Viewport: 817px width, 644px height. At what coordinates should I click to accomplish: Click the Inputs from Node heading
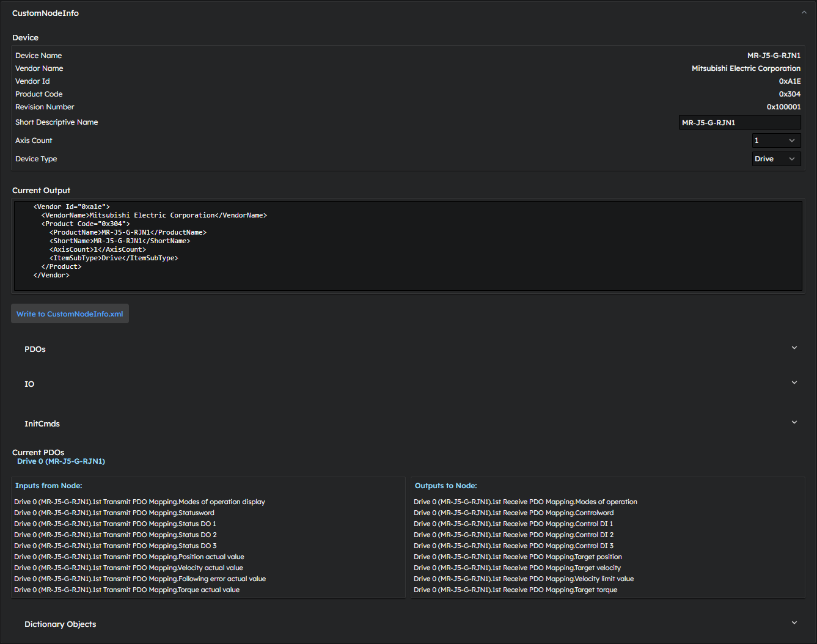[49, 486]
